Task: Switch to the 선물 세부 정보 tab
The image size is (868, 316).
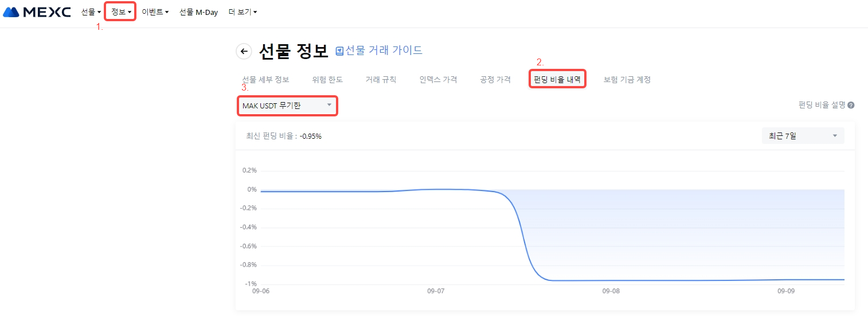Action: coord(265,80)
